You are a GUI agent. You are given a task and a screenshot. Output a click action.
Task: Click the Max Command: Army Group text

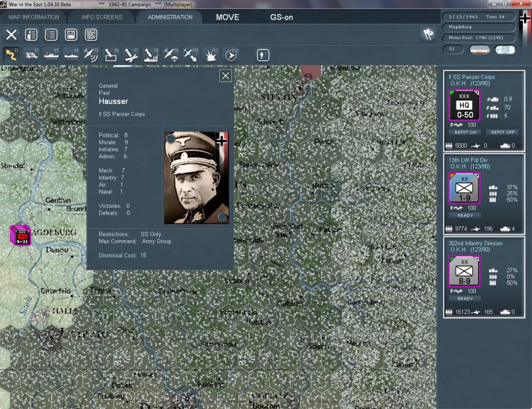pyautogui.click(x=135, y=241)
